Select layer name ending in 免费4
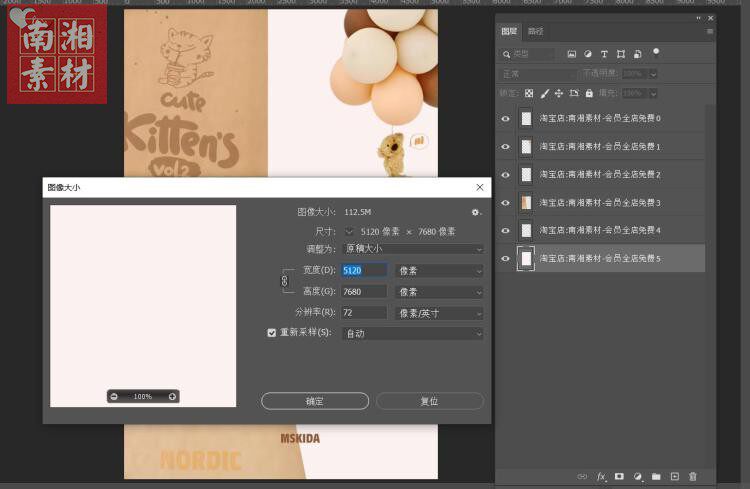This screenshot has width=750, height=489. coord(600,230)
